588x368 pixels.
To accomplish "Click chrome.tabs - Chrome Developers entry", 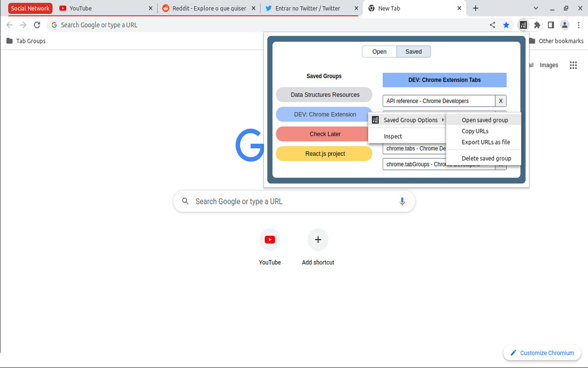I will tap(414, 149).
